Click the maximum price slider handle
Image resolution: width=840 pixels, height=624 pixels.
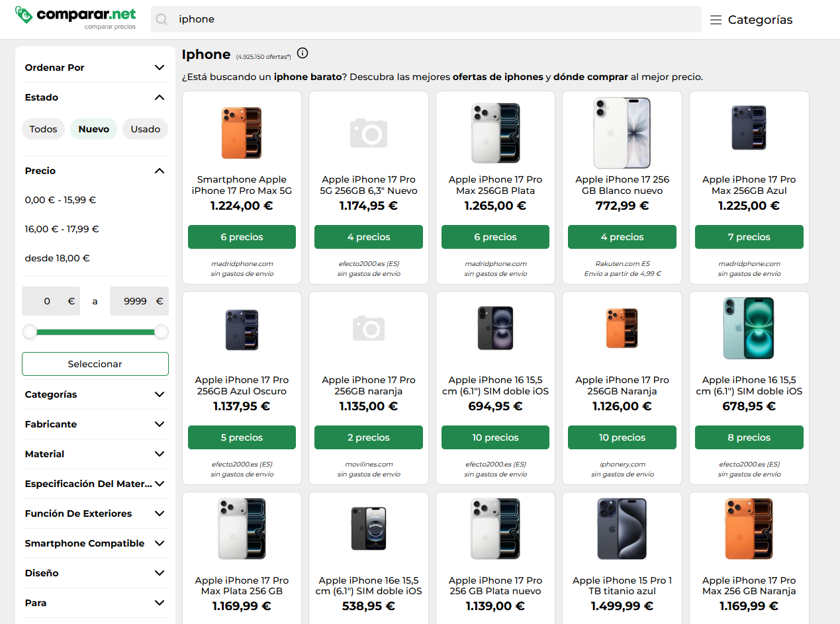pyautogui.click(x=162, y=332)
